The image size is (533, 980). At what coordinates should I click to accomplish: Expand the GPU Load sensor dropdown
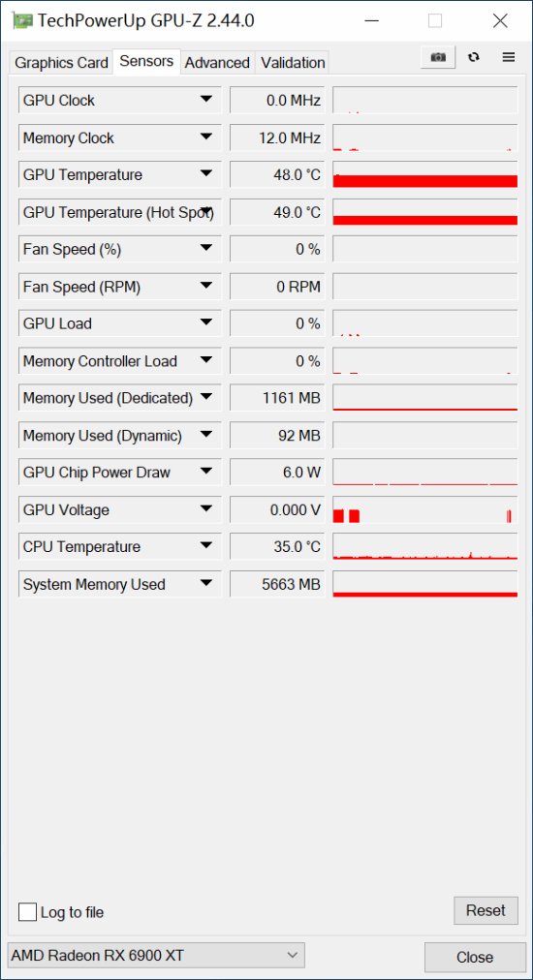[205, 323]
